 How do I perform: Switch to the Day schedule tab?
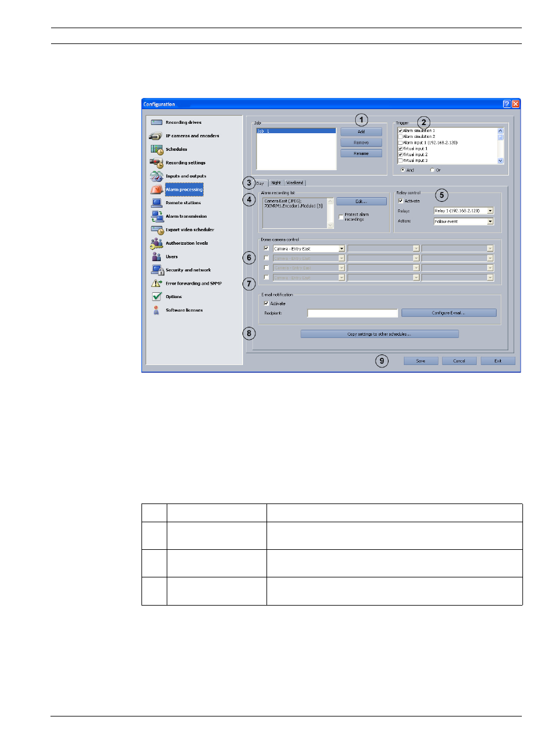[x=260, y=183]
